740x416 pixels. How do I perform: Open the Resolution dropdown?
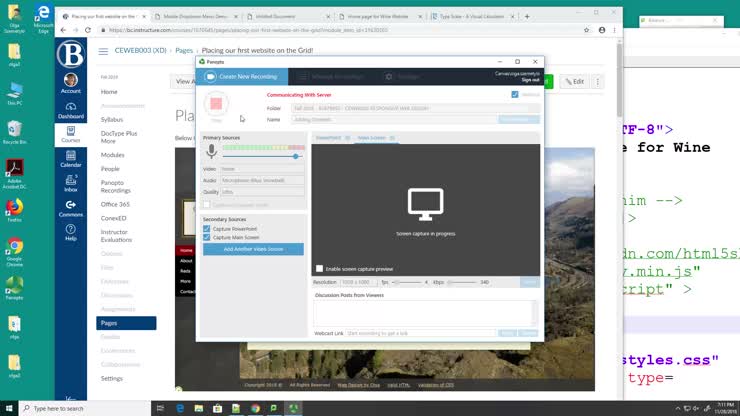[358, 282]
